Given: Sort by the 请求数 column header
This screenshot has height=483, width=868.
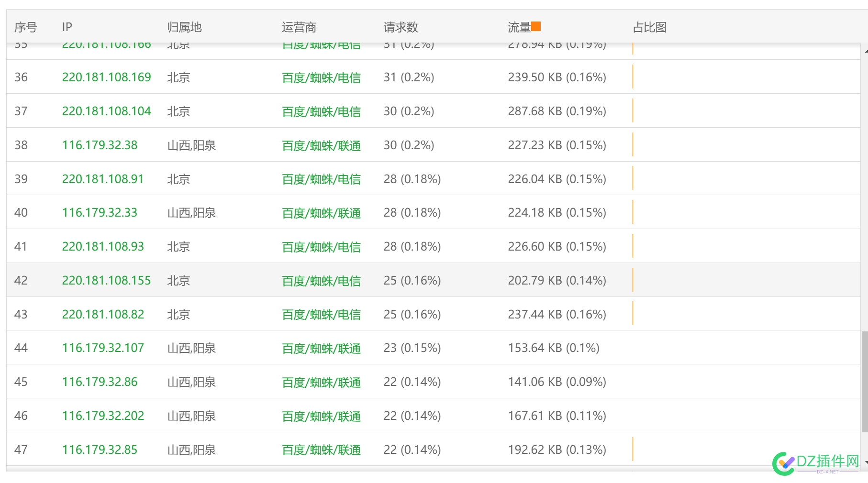Looking at the screenshot, I should 401,27.
